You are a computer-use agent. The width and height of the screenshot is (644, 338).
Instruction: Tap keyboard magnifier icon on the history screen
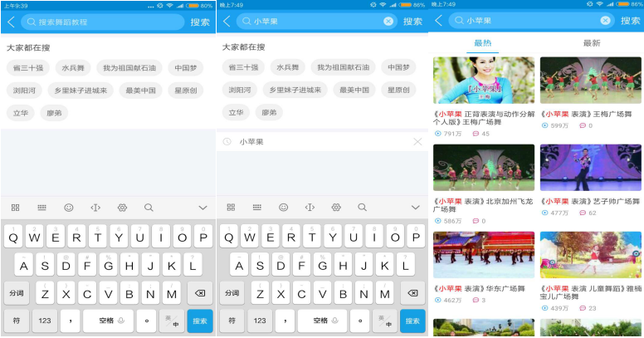point(362,208)
